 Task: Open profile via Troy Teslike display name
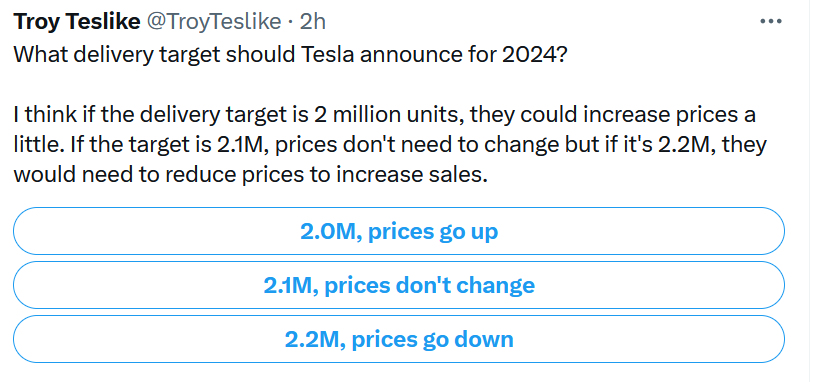(x=77, y=22)
